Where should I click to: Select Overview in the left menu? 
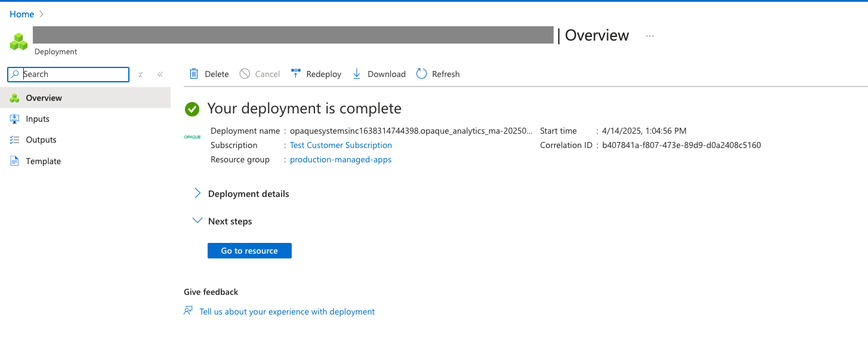pyautogui.click(x=44, y=98)
